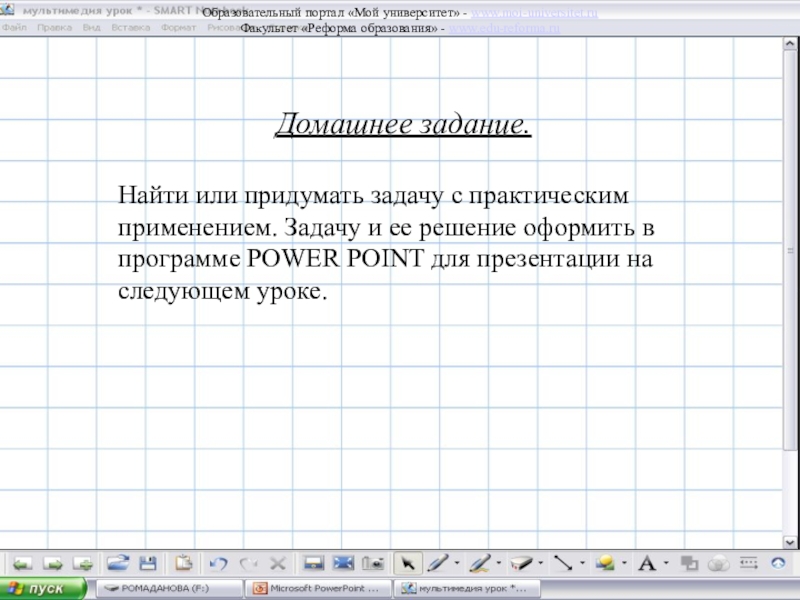Click the Undo arrow in toolbar
Image resolution: width=800 pixels, height=600 pixels.
[219, 563]
